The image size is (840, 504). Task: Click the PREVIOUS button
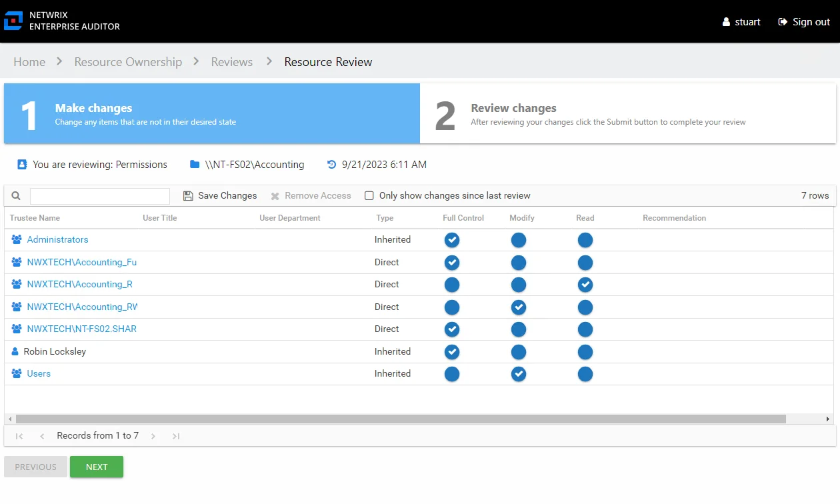35,467
